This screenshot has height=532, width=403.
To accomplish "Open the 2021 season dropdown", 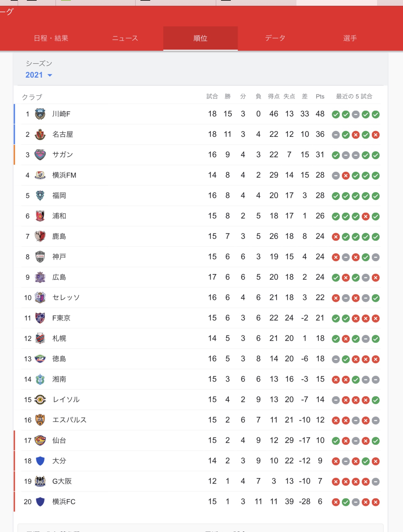I will pos(39,75).
